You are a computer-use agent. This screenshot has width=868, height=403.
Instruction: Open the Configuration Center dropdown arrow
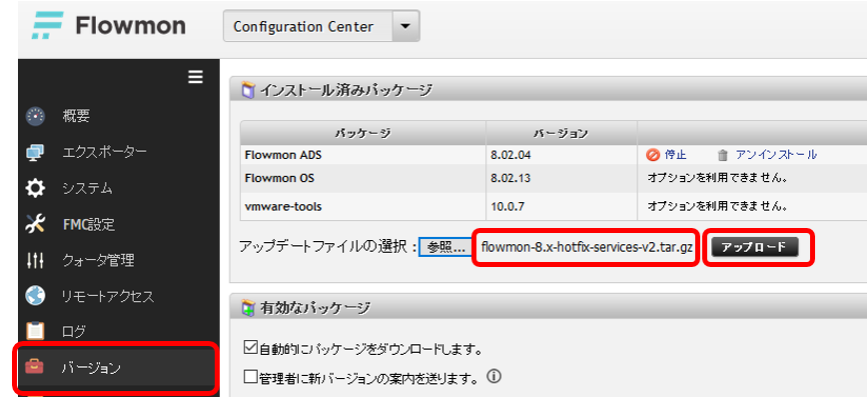405,27
